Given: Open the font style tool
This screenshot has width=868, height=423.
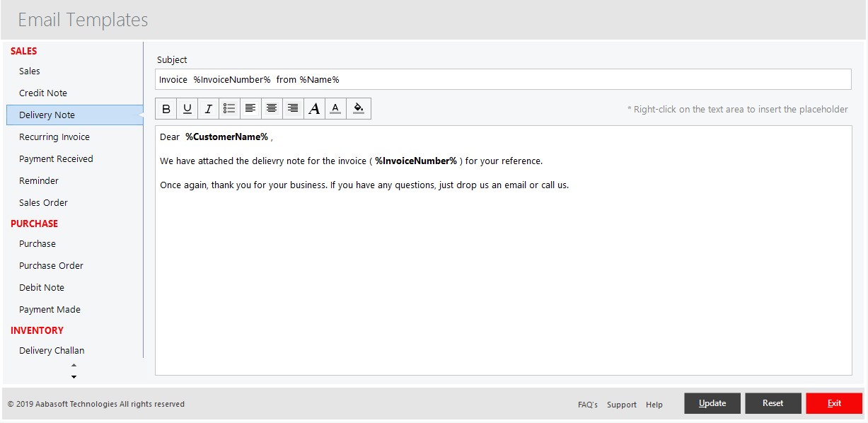Looking at the screenshot, I should tap(314, 108).
